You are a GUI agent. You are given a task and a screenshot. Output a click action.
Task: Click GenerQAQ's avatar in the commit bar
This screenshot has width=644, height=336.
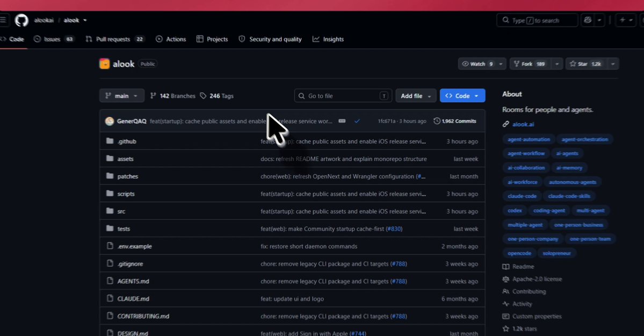point(109,121)
